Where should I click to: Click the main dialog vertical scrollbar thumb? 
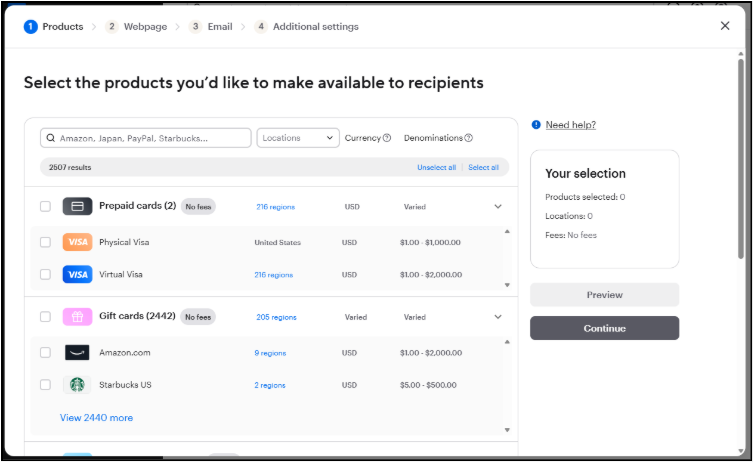click(x=741, y=159)
